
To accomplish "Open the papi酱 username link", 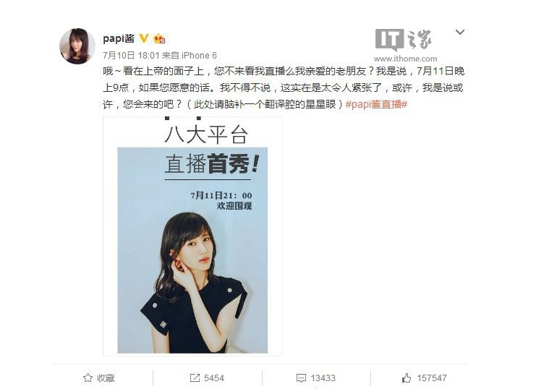I will pyautogui.click(x=119, y=38).
